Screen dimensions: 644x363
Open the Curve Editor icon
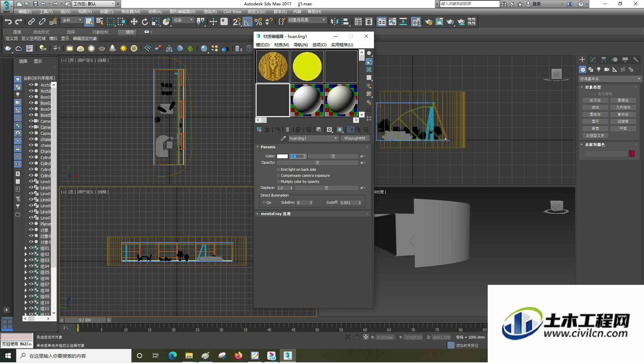pyautogui.click(x=392, y=22)
